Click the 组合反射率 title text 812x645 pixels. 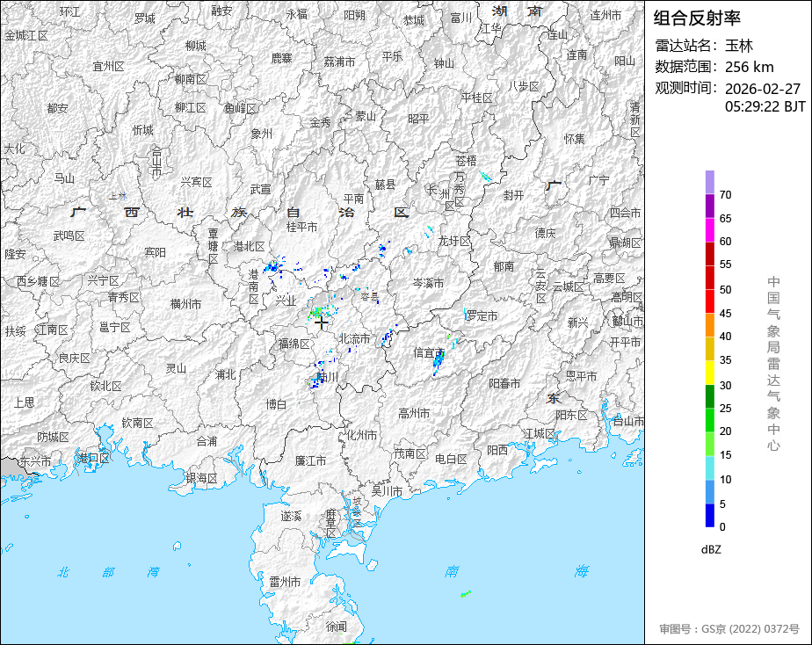697,18
